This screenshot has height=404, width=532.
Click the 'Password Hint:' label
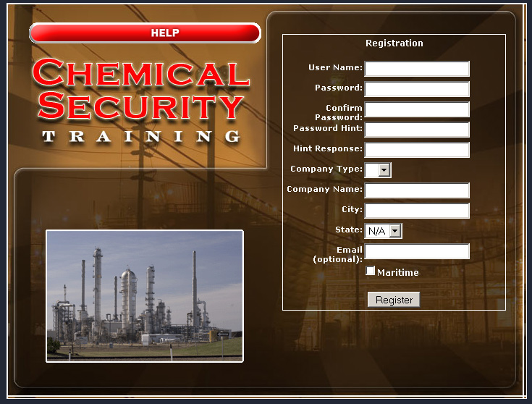328,128
